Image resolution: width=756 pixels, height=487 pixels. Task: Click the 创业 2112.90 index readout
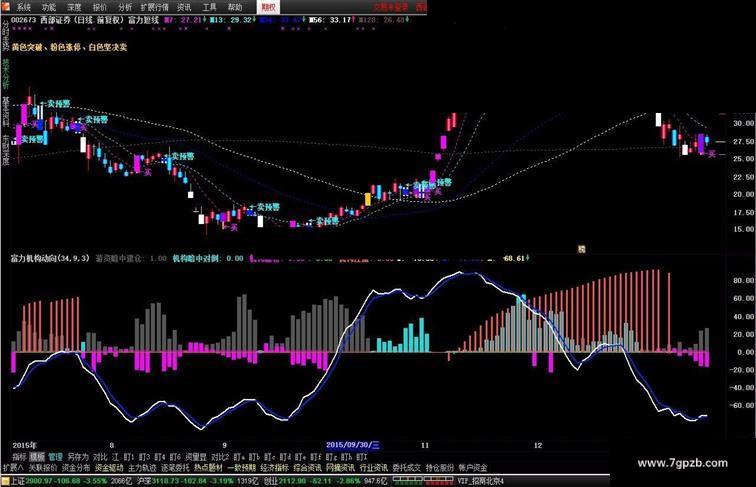point(327,481)
